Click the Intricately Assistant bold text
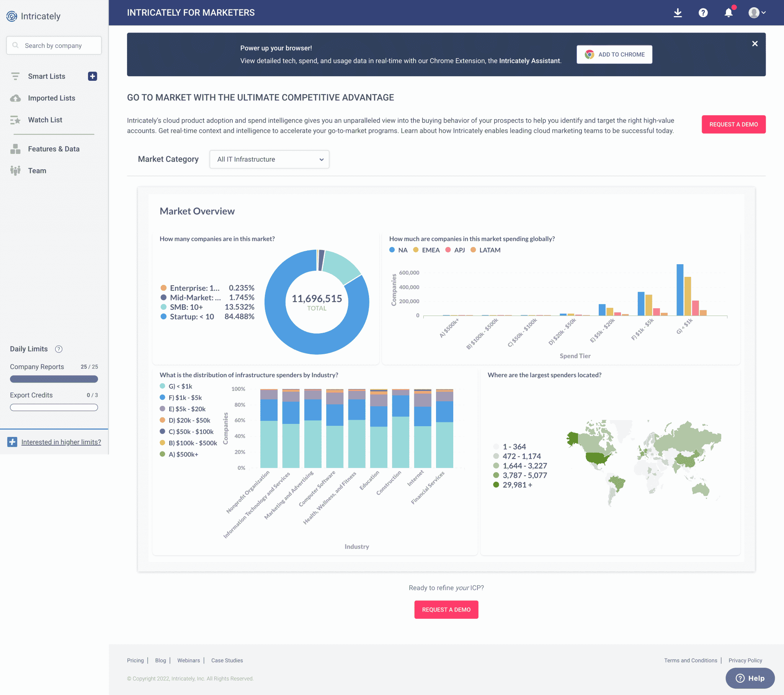The width and height of the screenshot is (784, 695). coord(530,61)
